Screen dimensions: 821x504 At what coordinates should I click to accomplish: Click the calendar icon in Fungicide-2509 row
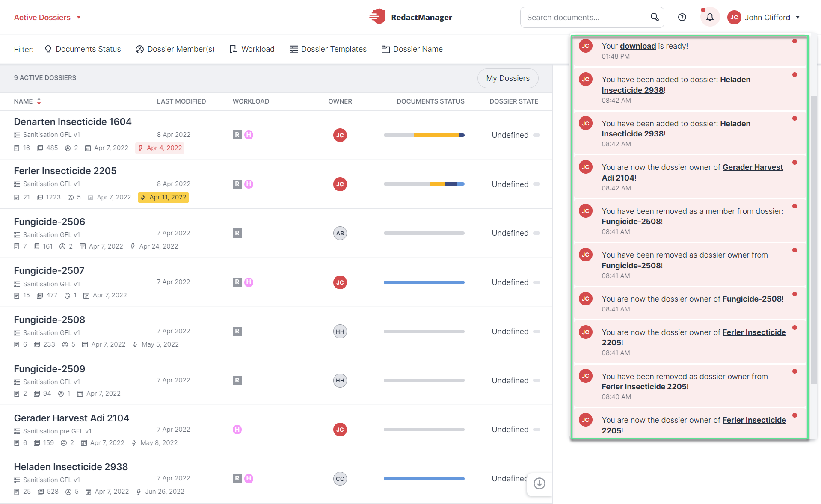click(80, 394)
